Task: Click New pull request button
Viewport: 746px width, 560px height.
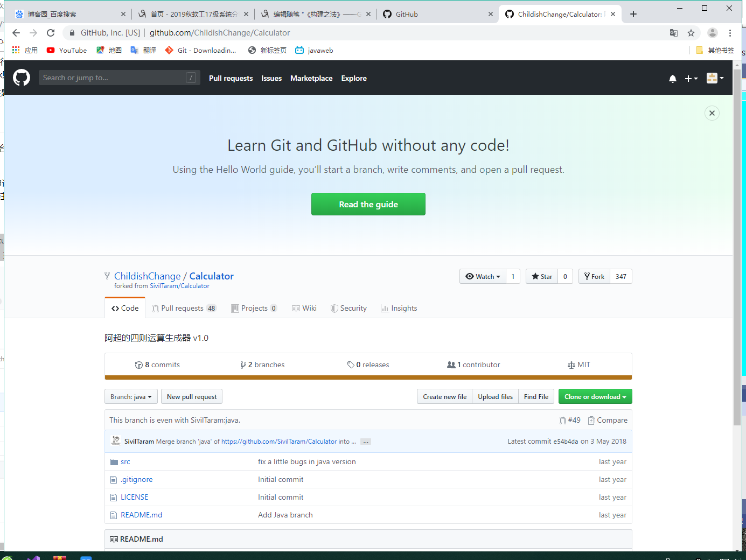Action: click(192, 396)
